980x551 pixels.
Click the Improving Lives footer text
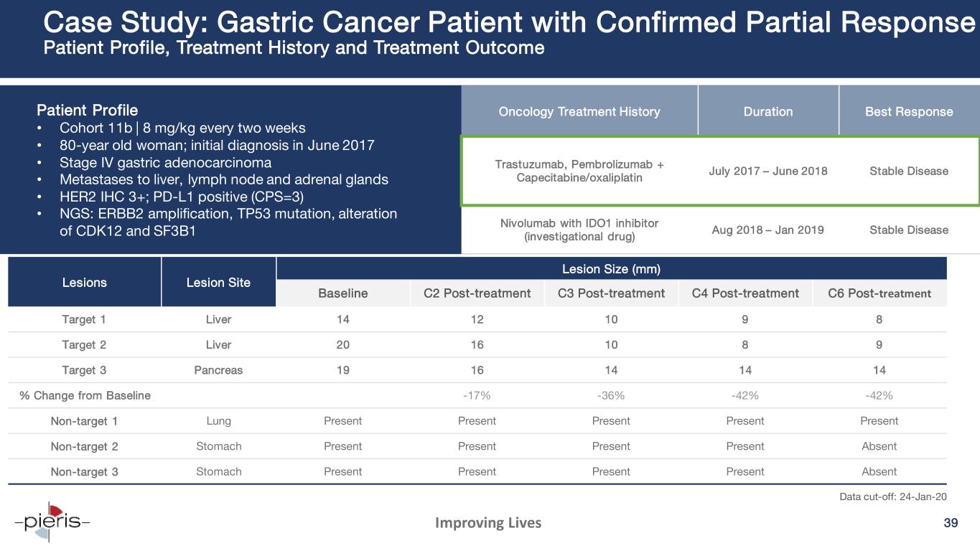click(x=488, y=523)
